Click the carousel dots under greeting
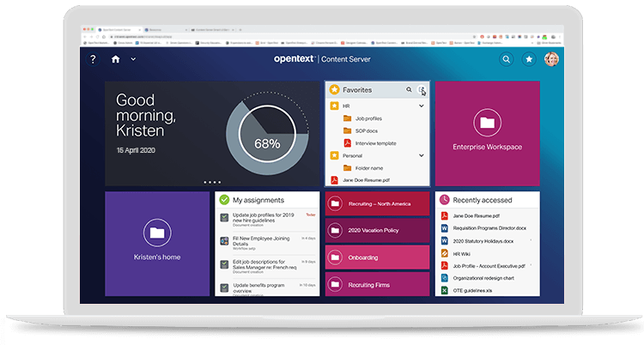Viewport: 644px width, 345px height. pos(211,182)
